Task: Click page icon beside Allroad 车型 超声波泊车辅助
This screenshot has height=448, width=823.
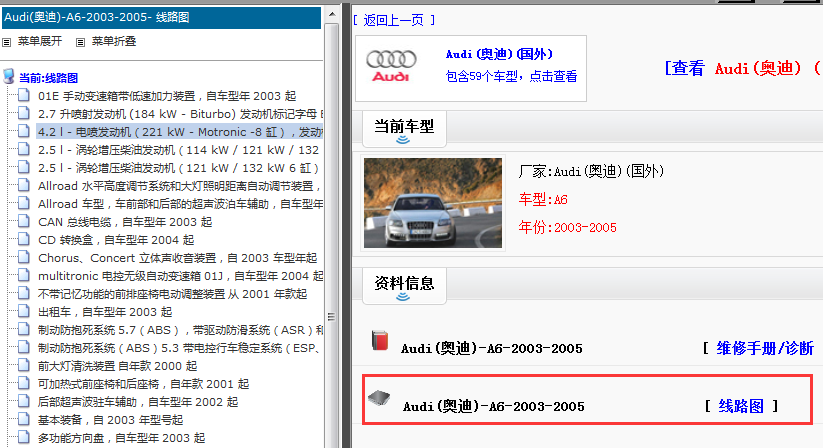Action: [x=24, y=203]
